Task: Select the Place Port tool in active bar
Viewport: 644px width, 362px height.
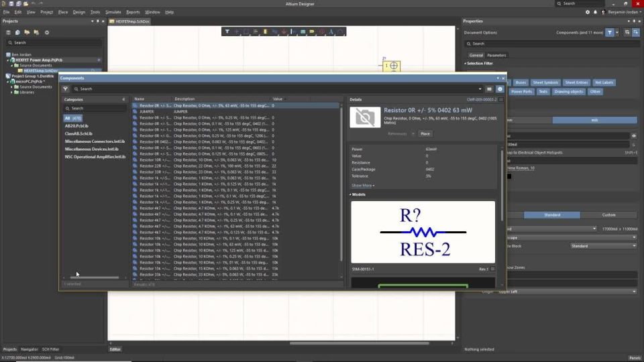Action: point(312,32)
